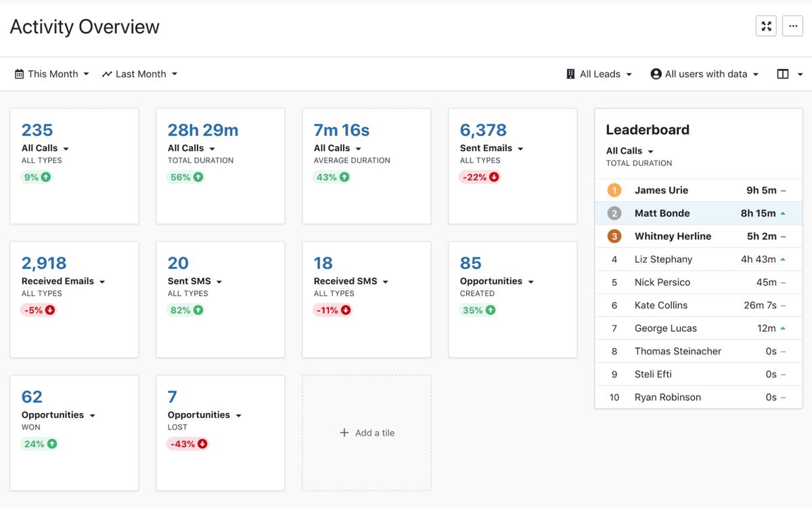812x510 pixels.
Task: Click the Leaderboard heading
Action: (x=648, y=130)
